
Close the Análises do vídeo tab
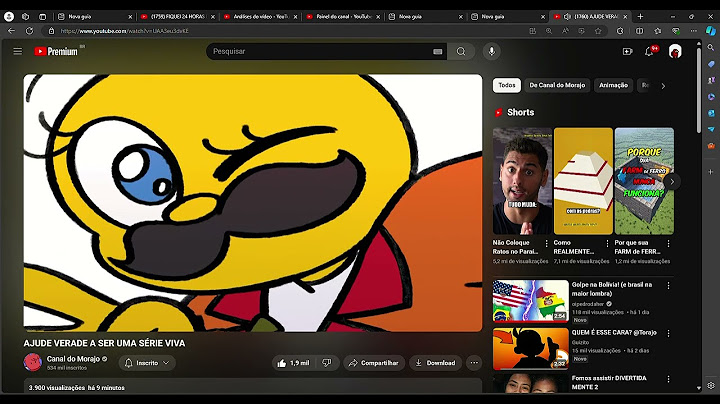[295, 17]
